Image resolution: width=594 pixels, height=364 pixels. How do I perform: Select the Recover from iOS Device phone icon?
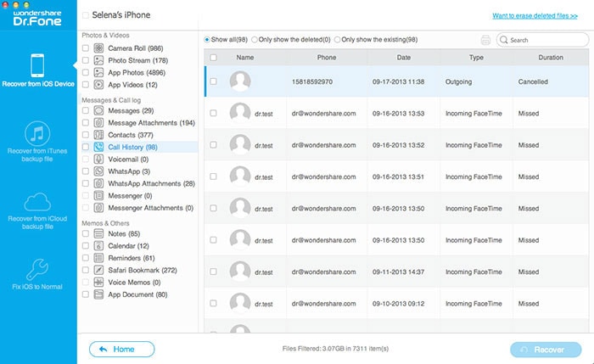pyautogui.click(x=37, y=65)
